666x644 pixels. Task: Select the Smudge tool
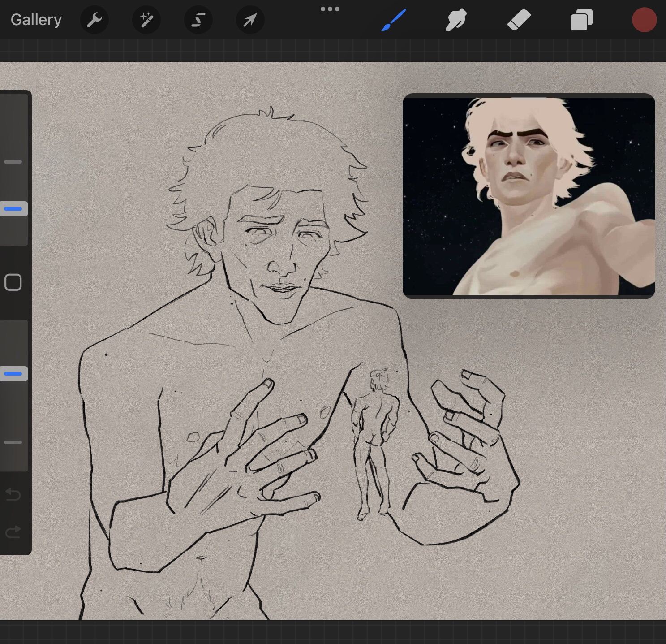(456, 20)
